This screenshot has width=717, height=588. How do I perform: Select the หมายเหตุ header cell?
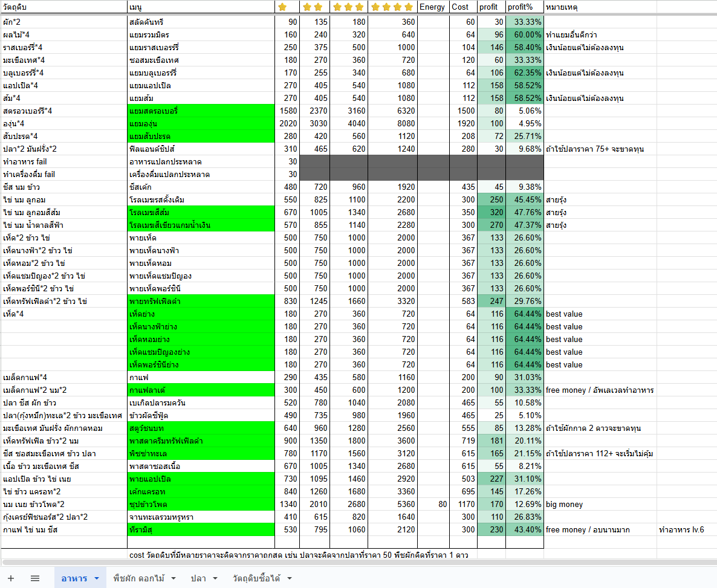600,7
